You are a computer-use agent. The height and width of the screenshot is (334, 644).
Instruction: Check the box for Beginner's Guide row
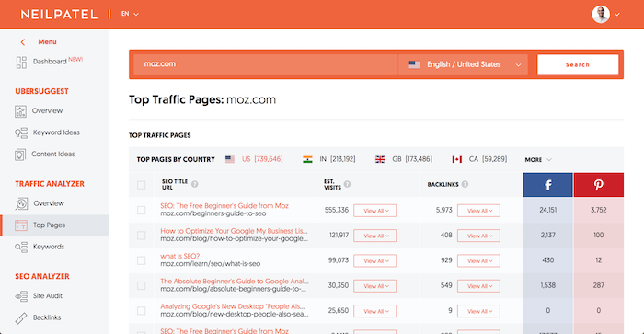pos(142,211)
